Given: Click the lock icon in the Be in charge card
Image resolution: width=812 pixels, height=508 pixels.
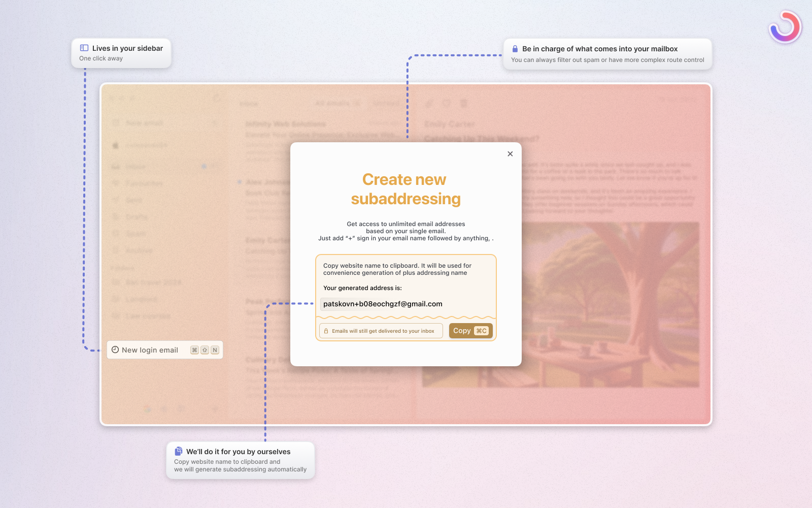Looking at the screenshot, I should coord(515,49).
